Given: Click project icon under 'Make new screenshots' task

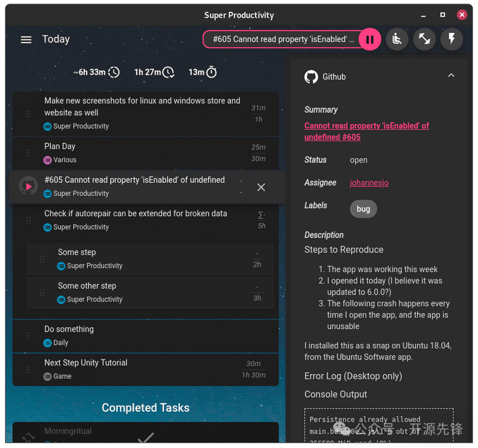Looking at the screenshot, I should [48, 127].
